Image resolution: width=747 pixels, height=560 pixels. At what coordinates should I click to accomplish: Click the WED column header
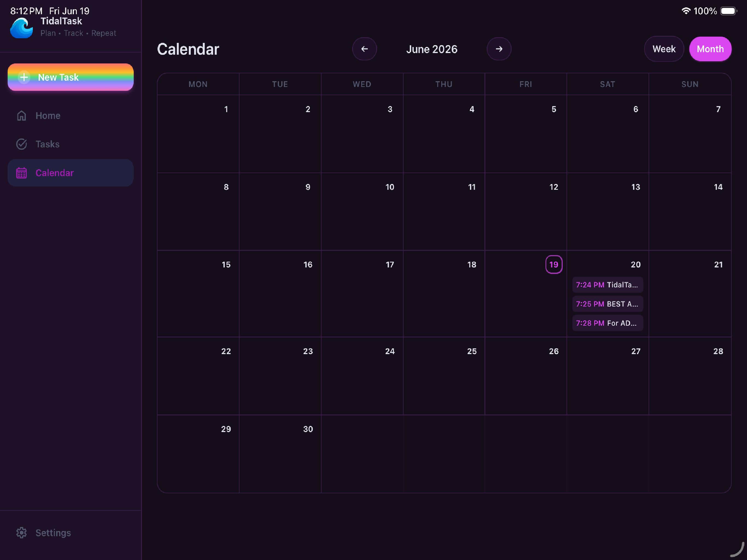[362, 84]
